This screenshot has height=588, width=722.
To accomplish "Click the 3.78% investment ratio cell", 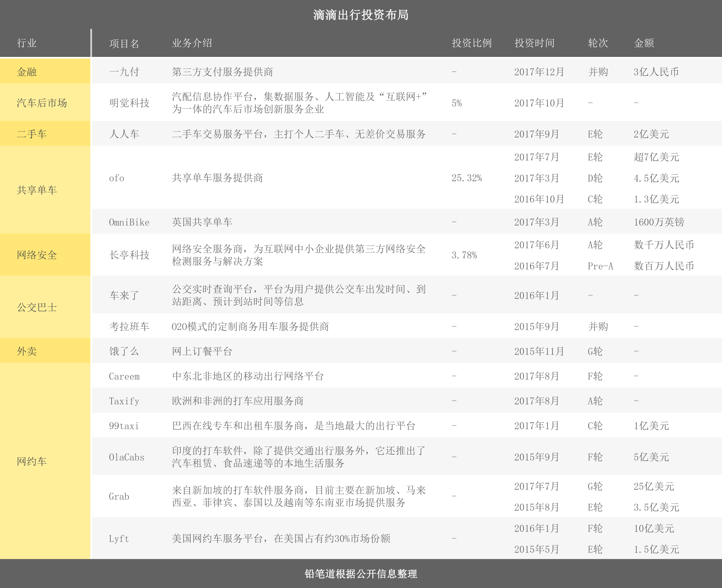I will [464, 255].
